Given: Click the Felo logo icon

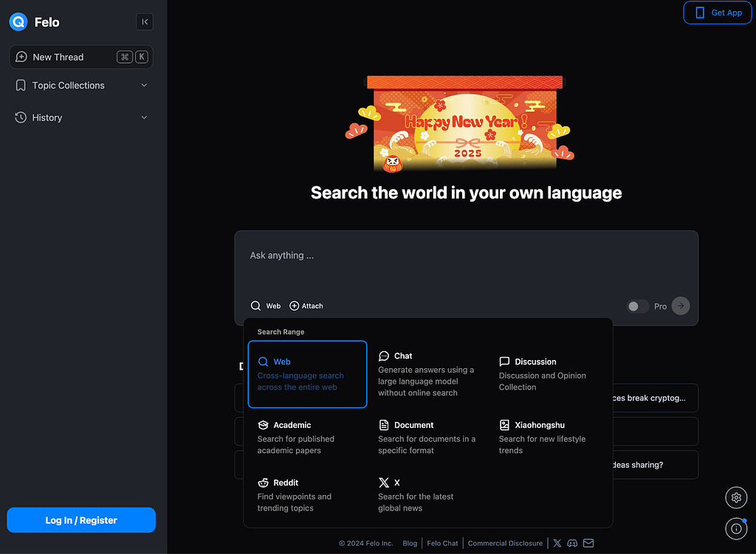Looking at the screenshot, I should [18, 21].
